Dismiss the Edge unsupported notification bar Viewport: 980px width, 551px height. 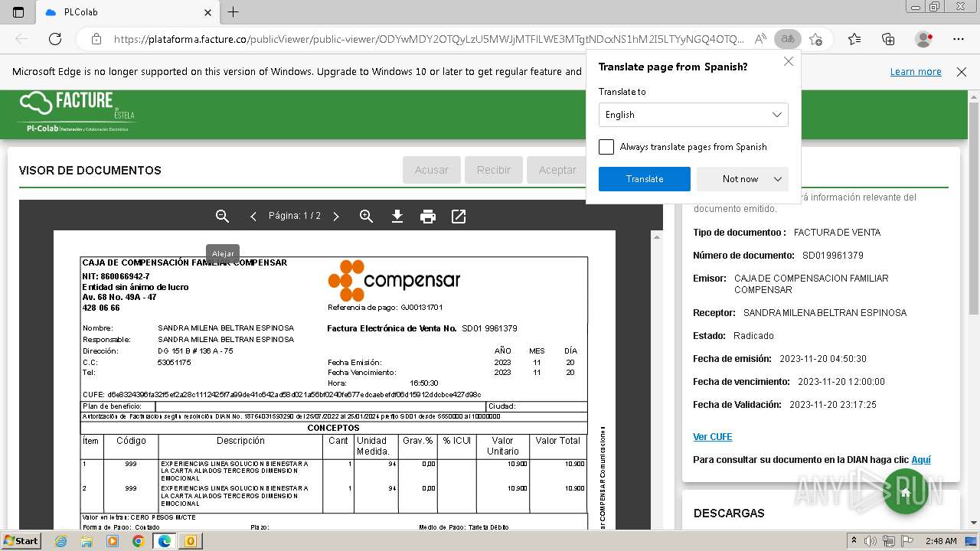point(962,72)
